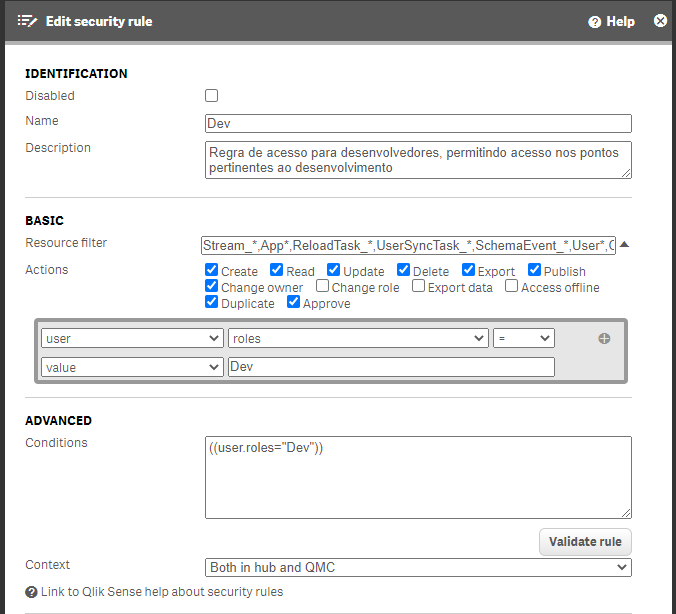This screenshot has width=676, height=614.
Task: Uncheck the Approve action checkbox
Action: pyautogui.click(x=293, y=303)
